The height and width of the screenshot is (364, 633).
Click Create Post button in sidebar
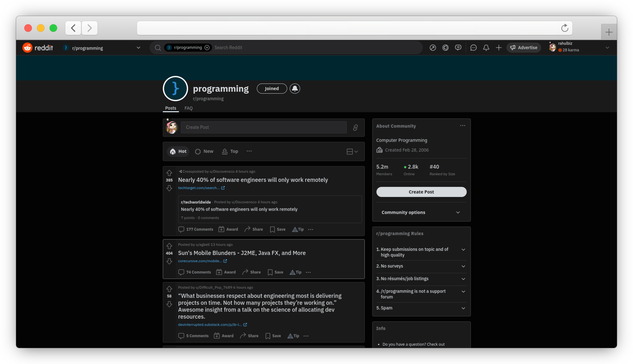[x=421, y=192]
